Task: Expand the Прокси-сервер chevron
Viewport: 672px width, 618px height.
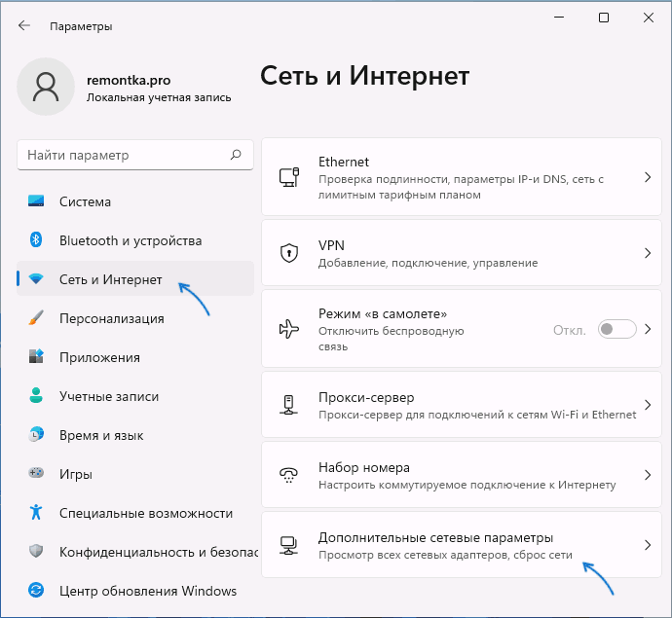Action: (648, 405)
